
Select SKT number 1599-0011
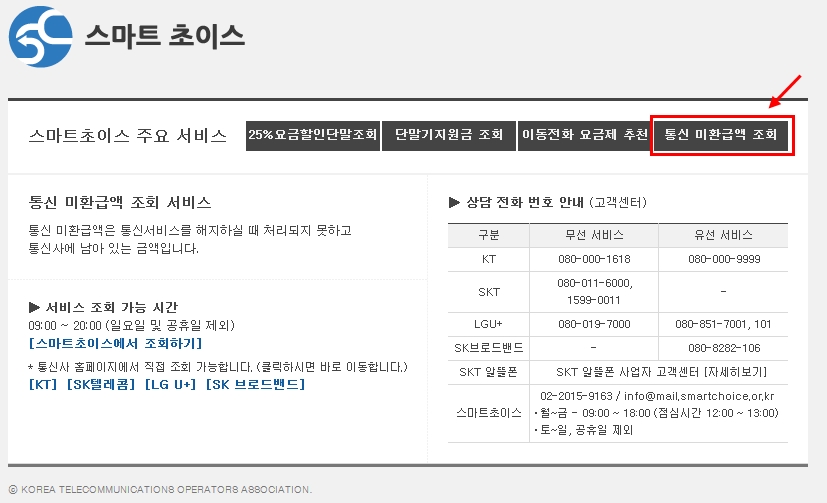coord(593,301)
